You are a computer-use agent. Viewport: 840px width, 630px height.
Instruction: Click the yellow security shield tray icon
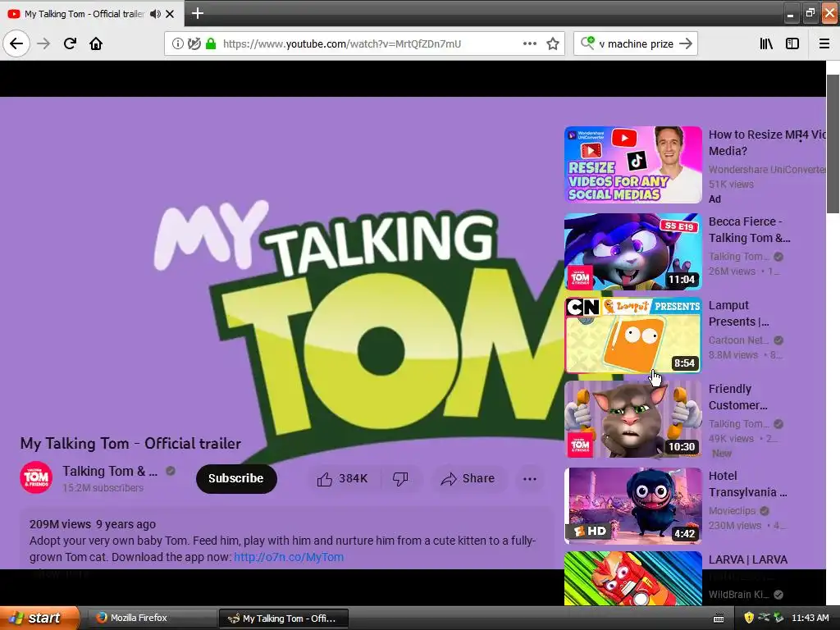[750, 618]
